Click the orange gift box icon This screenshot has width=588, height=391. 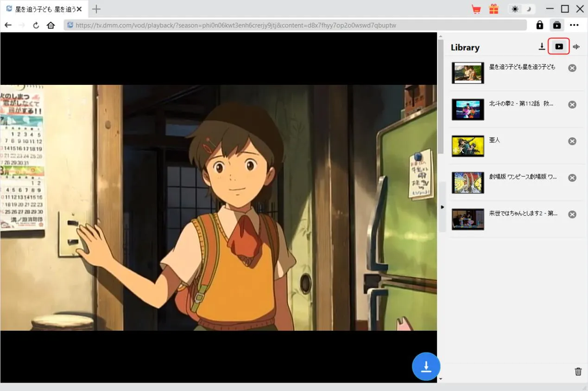tap(494, 9)
